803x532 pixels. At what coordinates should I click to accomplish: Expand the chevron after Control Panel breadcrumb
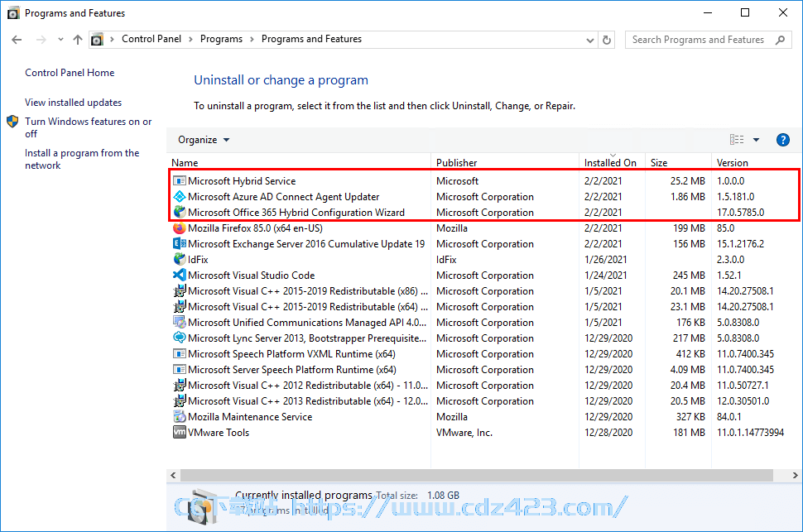(x=190, y=40)
